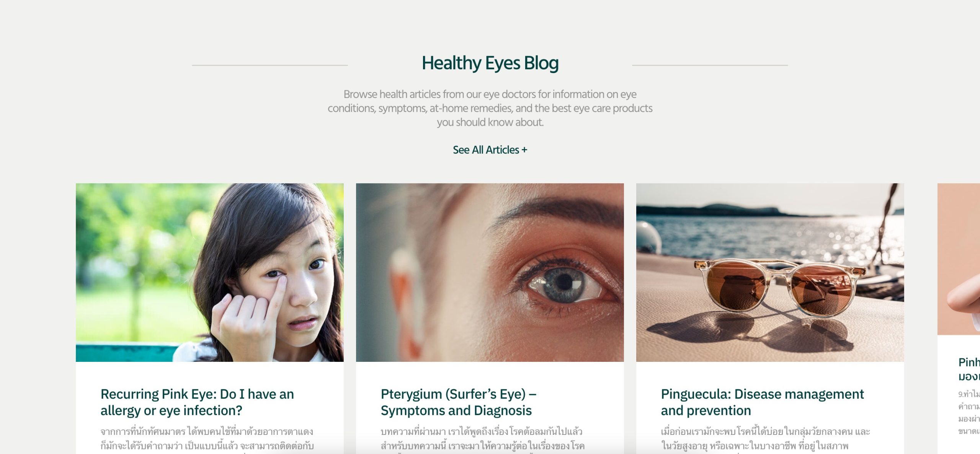This screenshot has height=454, width=980.
Task: Select the Recurring Pink Eye article card
Action: (x=210, y=319)
